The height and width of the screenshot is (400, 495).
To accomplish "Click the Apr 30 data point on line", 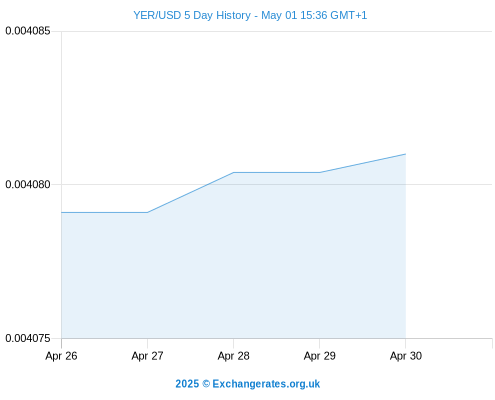I will [x=405, y=154].
